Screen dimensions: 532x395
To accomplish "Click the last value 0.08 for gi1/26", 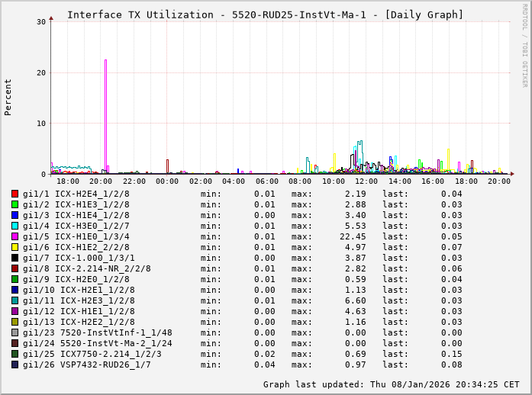I will (452, 364).
